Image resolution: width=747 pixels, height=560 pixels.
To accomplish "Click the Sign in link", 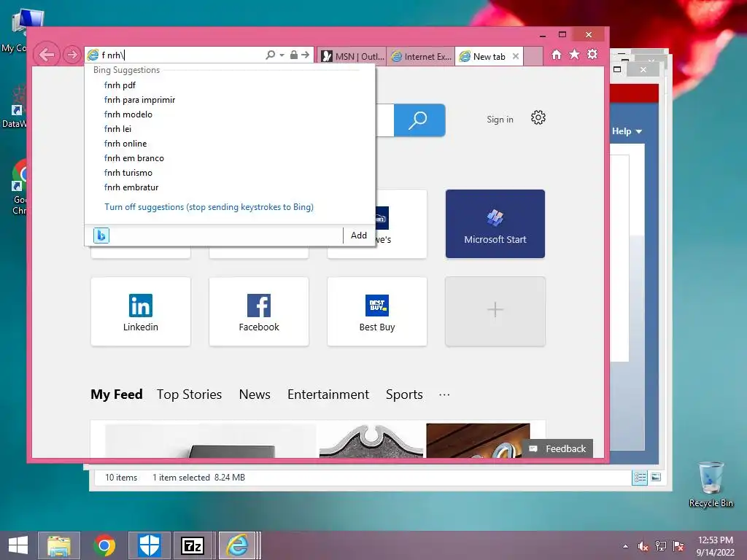I will coord(500,120).
